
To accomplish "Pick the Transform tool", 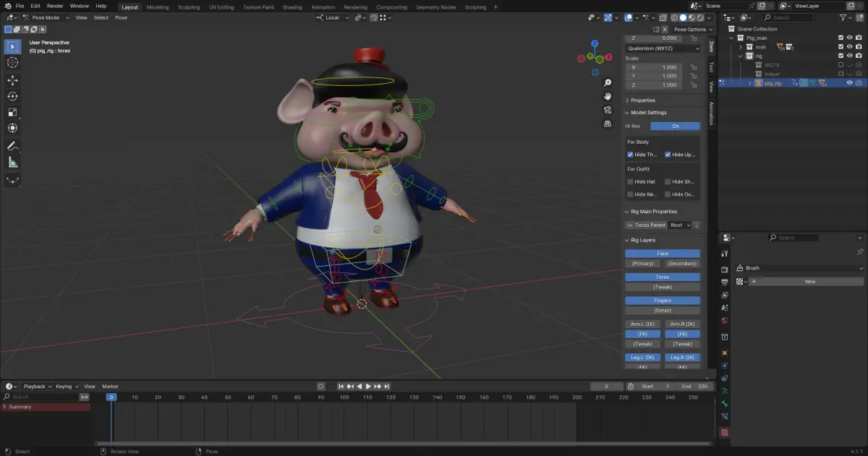I will 12,128.
